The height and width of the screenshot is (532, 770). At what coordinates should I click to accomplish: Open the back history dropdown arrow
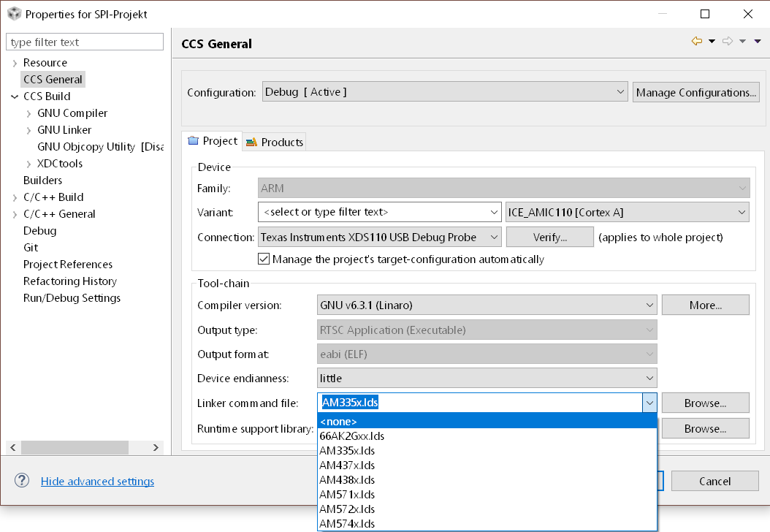[x=712, y=41]
